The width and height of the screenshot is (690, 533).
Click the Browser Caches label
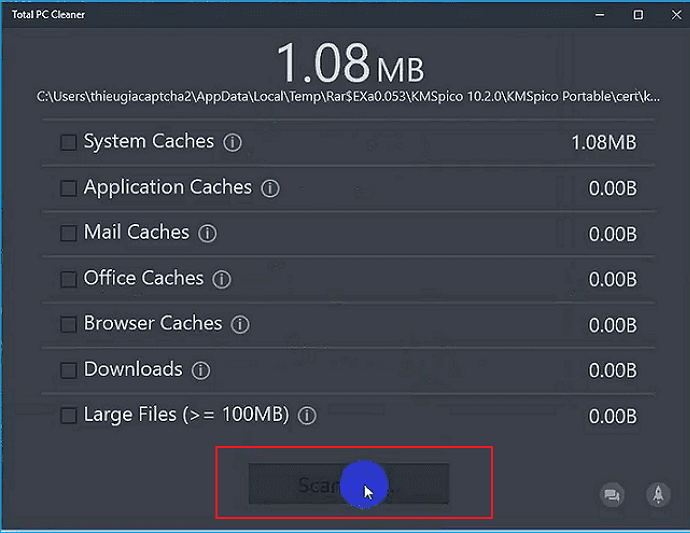coord(153,323)
